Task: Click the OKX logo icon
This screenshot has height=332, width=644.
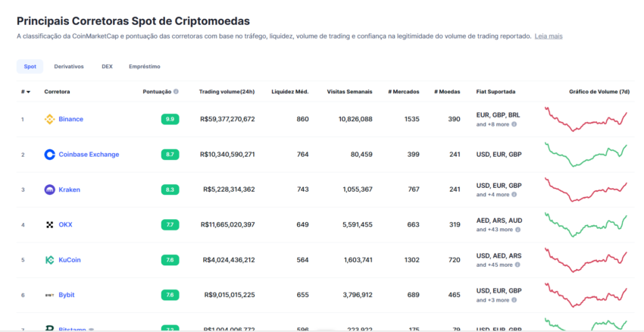Action: [x=50, y=225]
